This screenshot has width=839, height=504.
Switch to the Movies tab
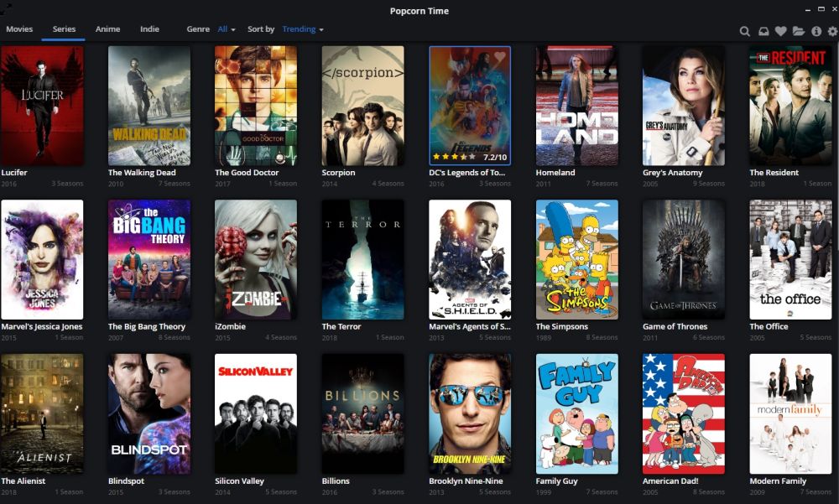click(18, 29)
